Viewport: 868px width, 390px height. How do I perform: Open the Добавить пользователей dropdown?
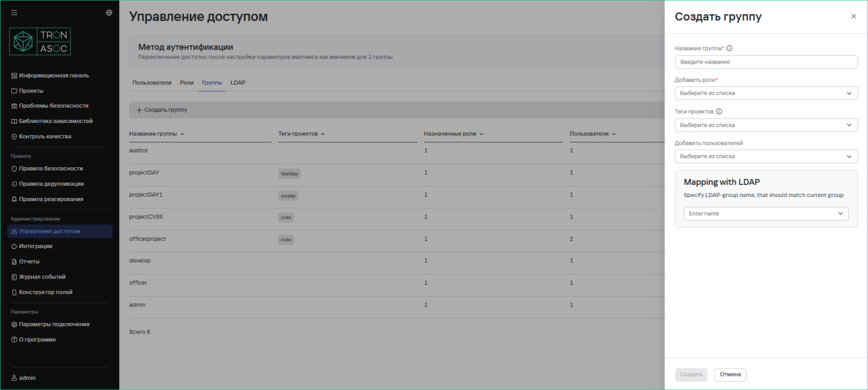click(x=766, y=156)
